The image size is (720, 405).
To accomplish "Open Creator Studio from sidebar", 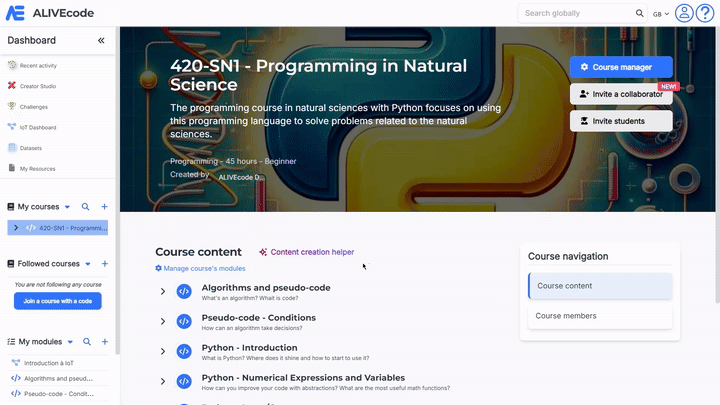I will 38,86.
